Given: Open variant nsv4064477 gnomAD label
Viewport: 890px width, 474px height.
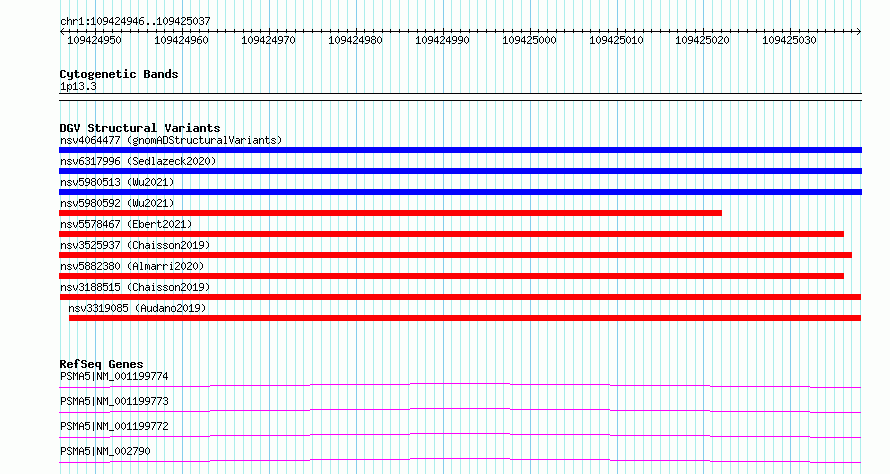Looking at the screenshot, I should point(171,140).
